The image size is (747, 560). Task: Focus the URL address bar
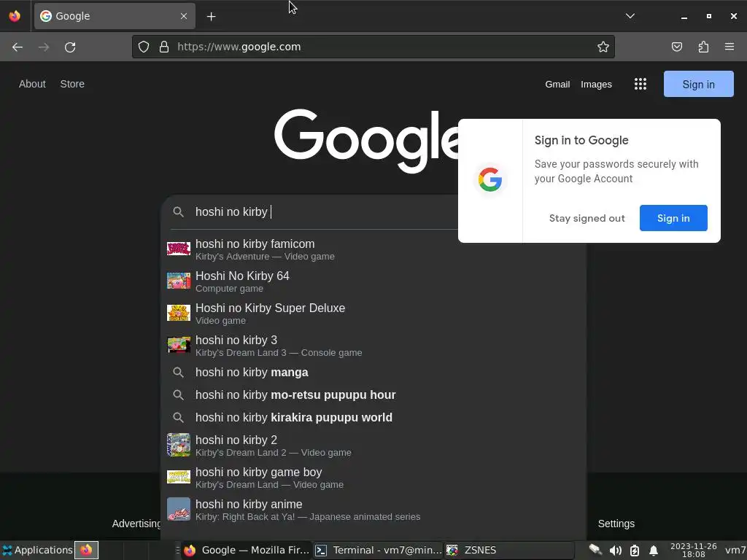[373, 47]
